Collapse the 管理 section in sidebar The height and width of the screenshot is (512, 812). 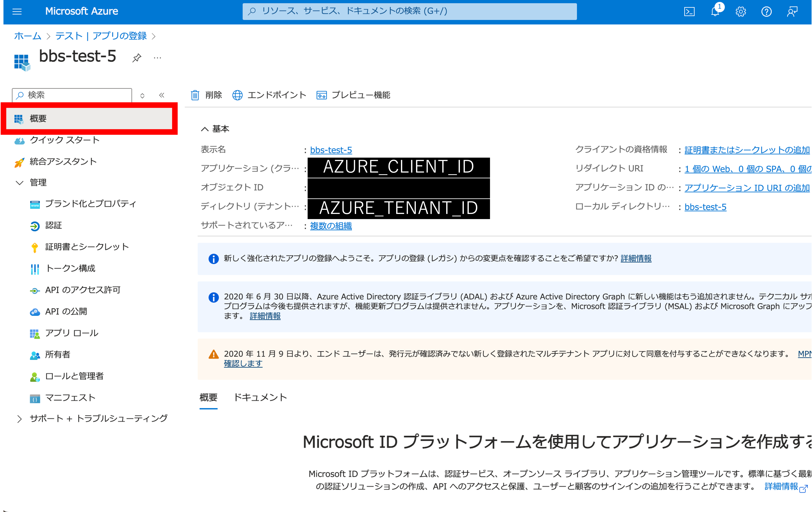click(20, 182)
